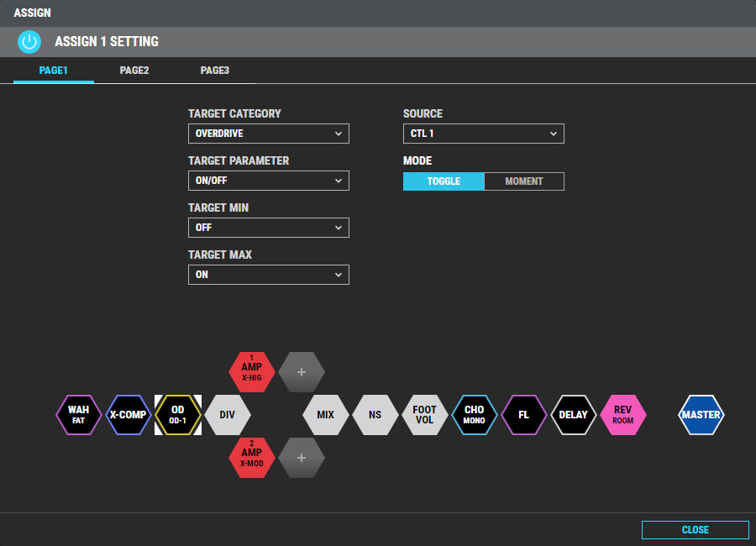Add an effect after AMP 2
Viewport: 756px width, 546px height.
(x=302, y=458)
